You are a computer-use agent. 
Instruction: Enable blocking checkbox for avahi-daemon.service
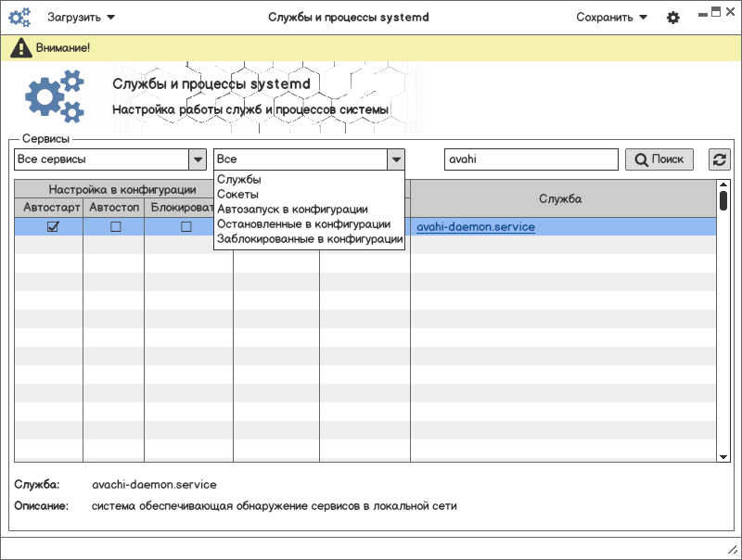(x=185, y=226)
